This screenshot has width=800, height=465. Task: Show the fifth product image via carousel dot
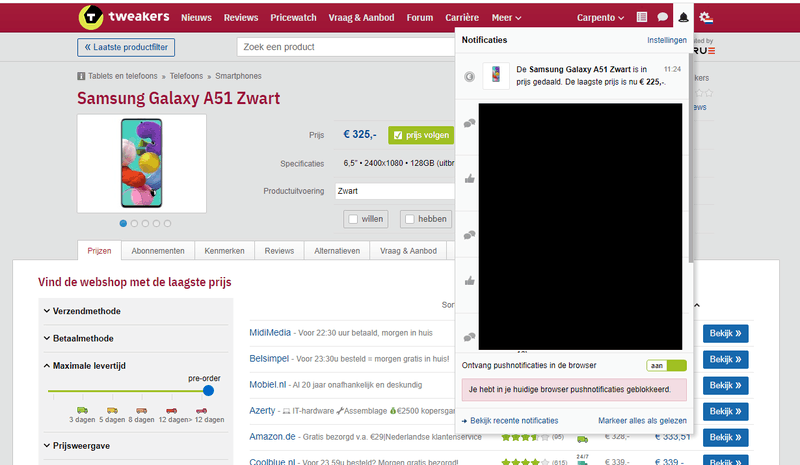coord(167,224)
